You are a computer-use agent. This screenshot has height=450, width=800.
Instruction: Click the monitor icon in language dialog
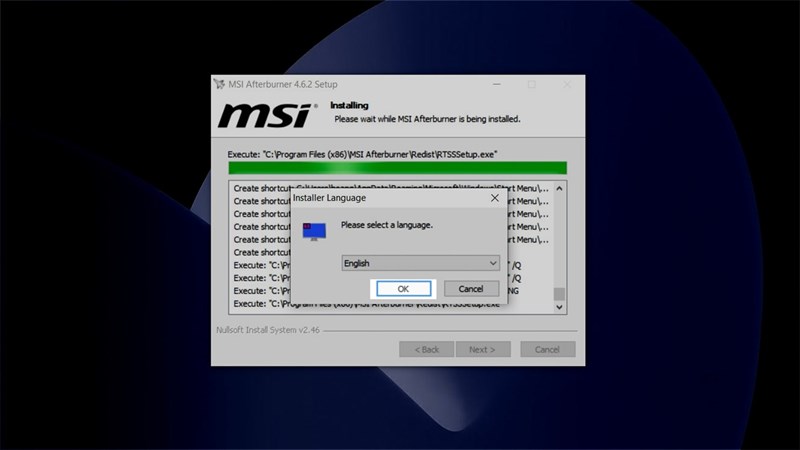[314, 232]
